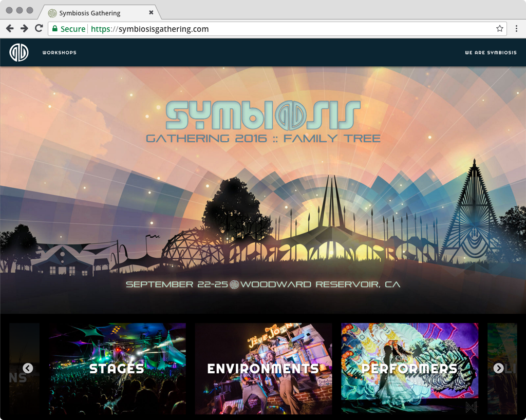The image size is (526, 420).
Task: Show the previous carousel slide
Action: point(28,368)
